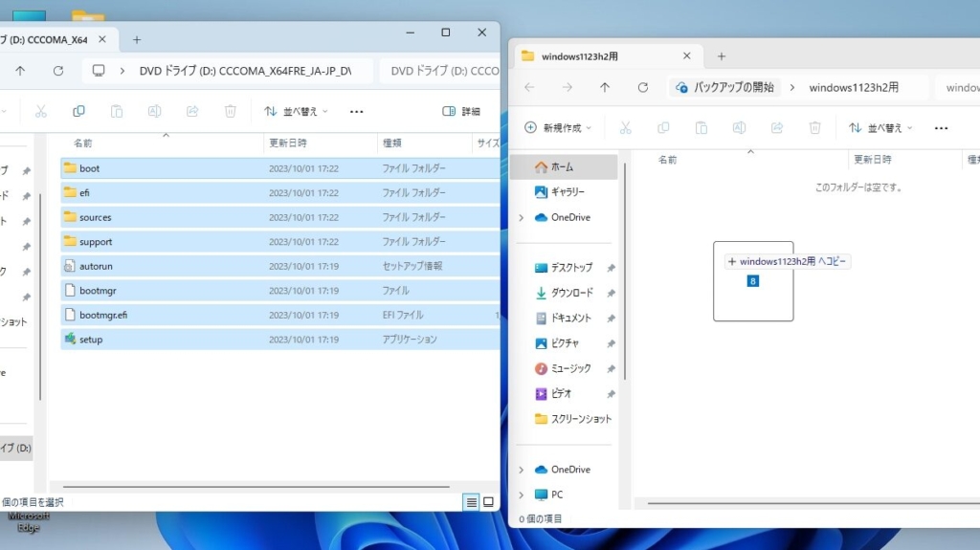980x550 pixels.
Task: Refresh the windows1123h2用 window
Action: coord(642,87)
